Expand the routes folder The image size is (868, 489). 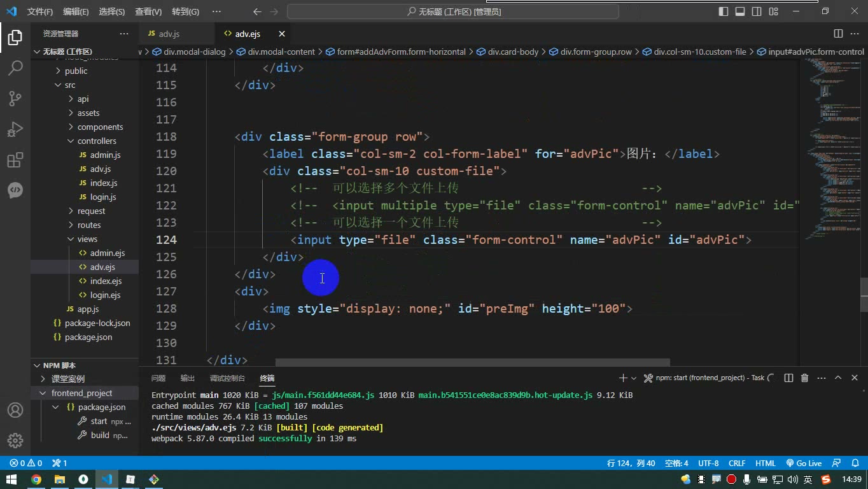click(x=89, y=225)
